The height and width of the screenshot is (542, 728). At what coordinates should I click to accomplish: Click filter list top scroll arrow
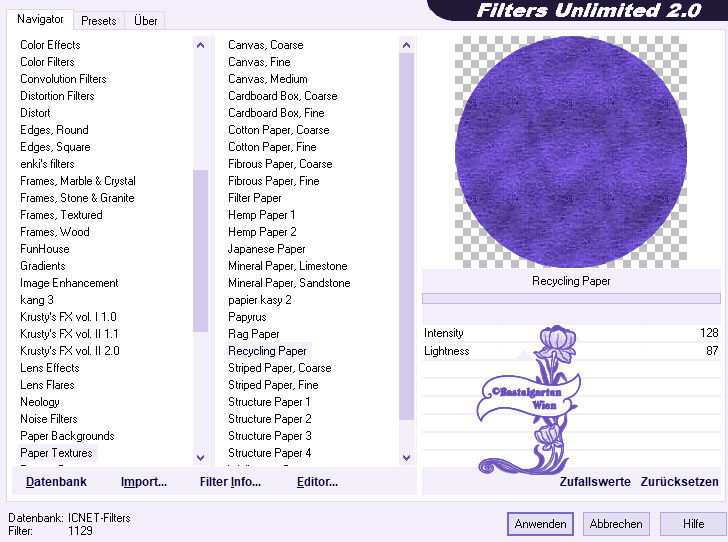tap(406, 45)
